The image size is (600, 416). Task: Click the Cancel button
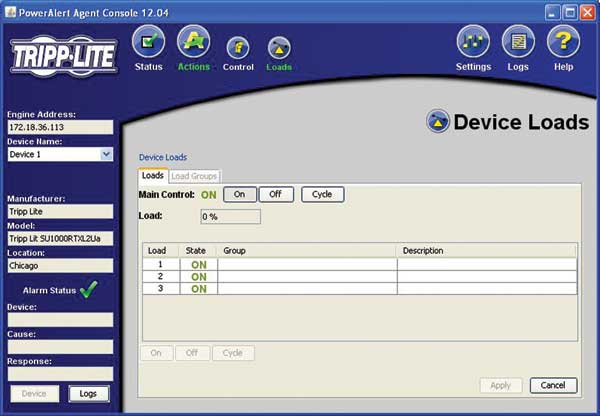tap(553, 385)
